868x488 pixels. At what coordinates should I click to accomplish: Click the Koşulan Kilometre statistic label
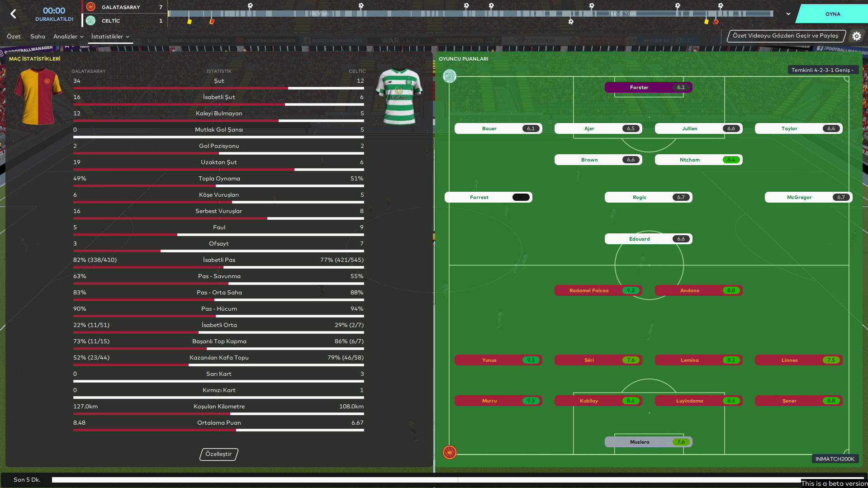point(219,407)
